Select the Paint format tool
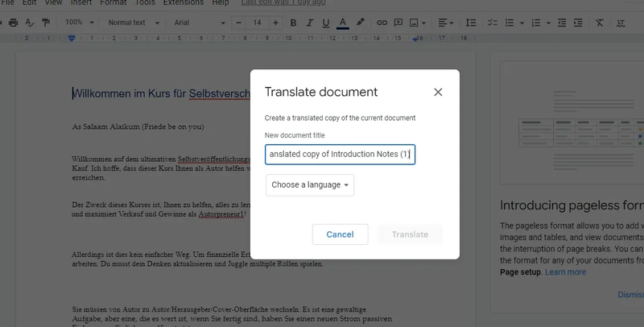 click(46, 23)
